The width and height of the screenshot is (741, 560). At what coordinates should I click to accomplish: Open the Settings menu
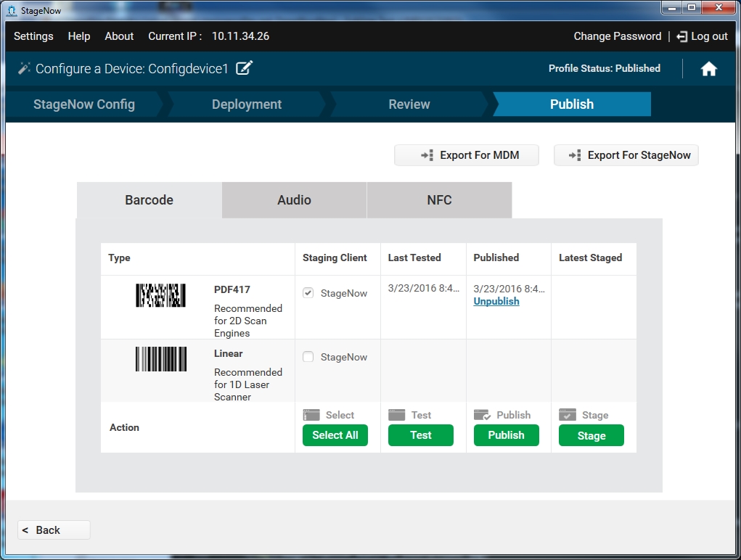[x=33, y=36]
